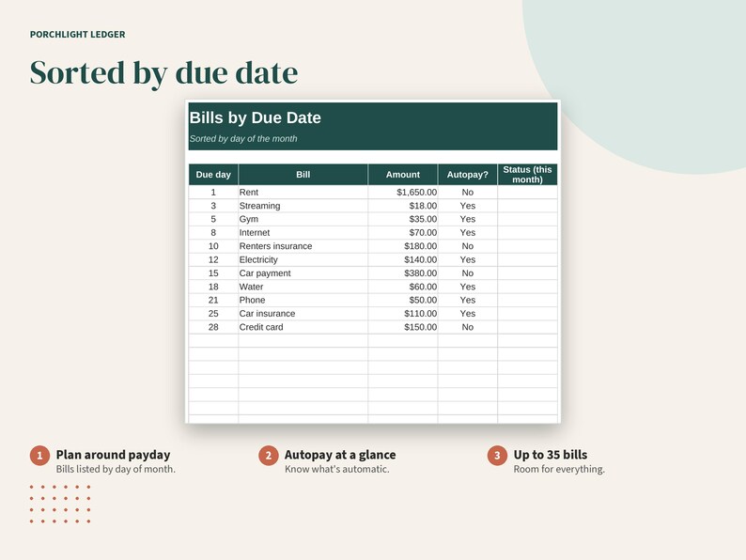Viewport: 746px width, 560px height.
Task: Click 'Room for everything.' text
Action: coord(559,469)
